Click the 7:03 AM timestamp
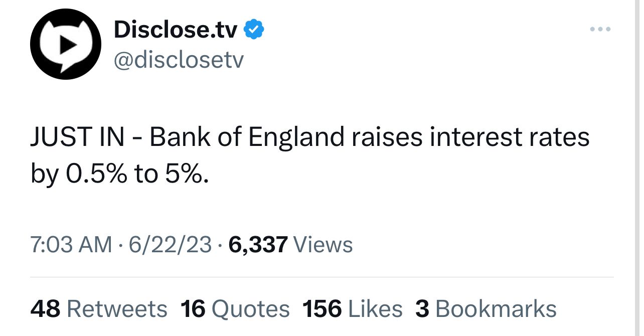This screenshot has width=644, height=336. point(71,245)
